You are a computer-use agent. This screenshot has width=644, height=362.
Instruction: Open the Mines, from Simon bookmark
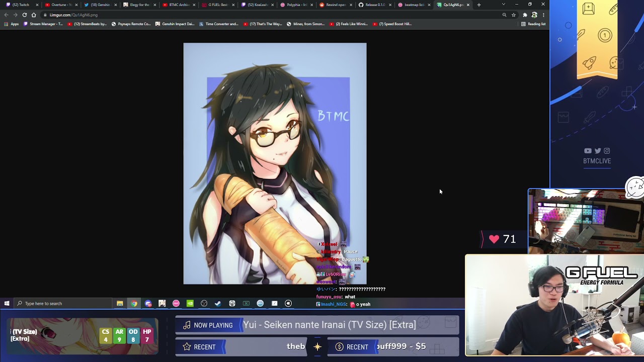[305, 24]
